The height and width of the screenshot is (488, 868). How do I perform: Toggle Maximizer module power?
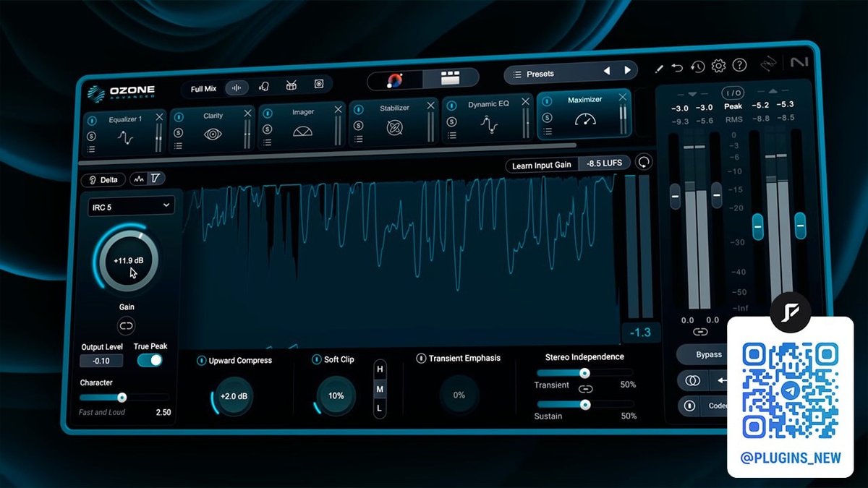point(547,102)
